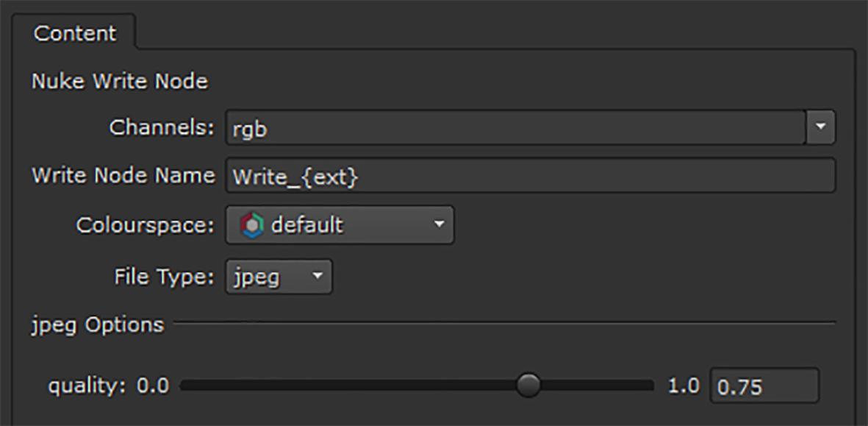This screenshot has height=426, width=868.
Task: Click the Write Node Name label
Action: click(123, 176)
